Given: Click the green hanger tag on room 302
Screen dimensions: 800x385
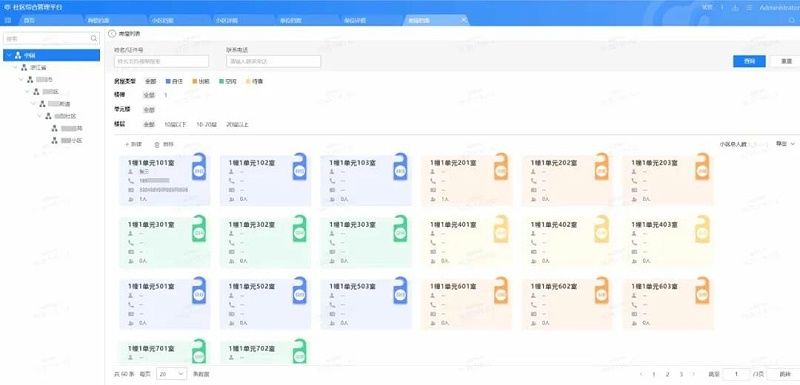Looking at the screenshot, I should coord(300,228).
